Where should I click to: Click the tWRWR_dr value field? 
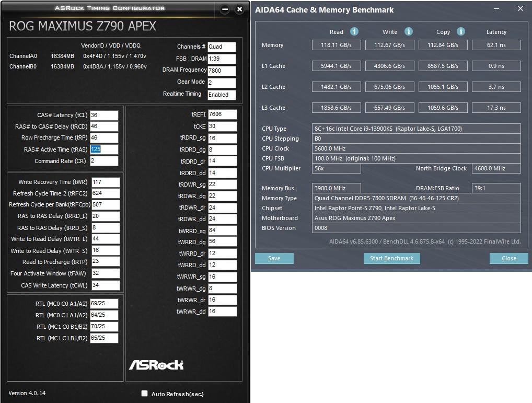click(222, 300)
